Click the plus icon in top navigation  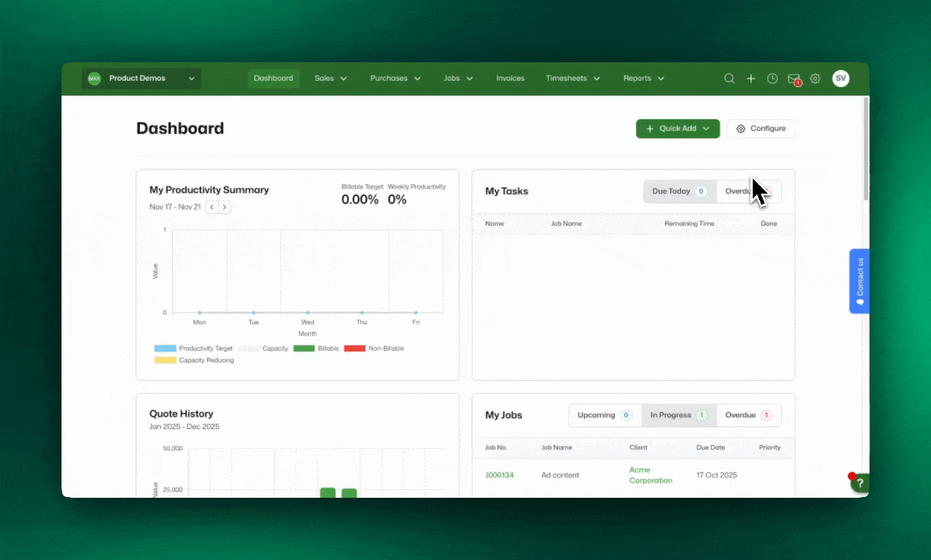pyautogui.click(x=751, y=79)
